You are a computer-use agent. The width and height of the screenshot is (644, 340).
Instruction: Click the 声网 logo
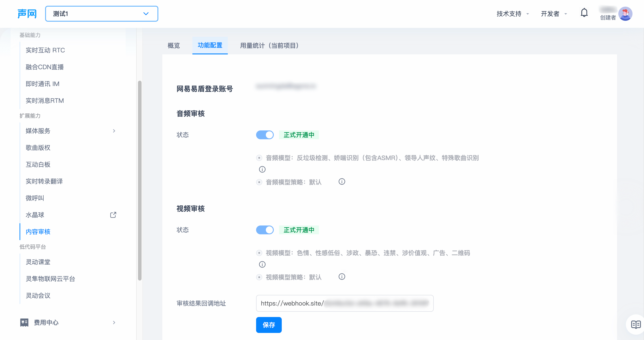pos(27,14)
